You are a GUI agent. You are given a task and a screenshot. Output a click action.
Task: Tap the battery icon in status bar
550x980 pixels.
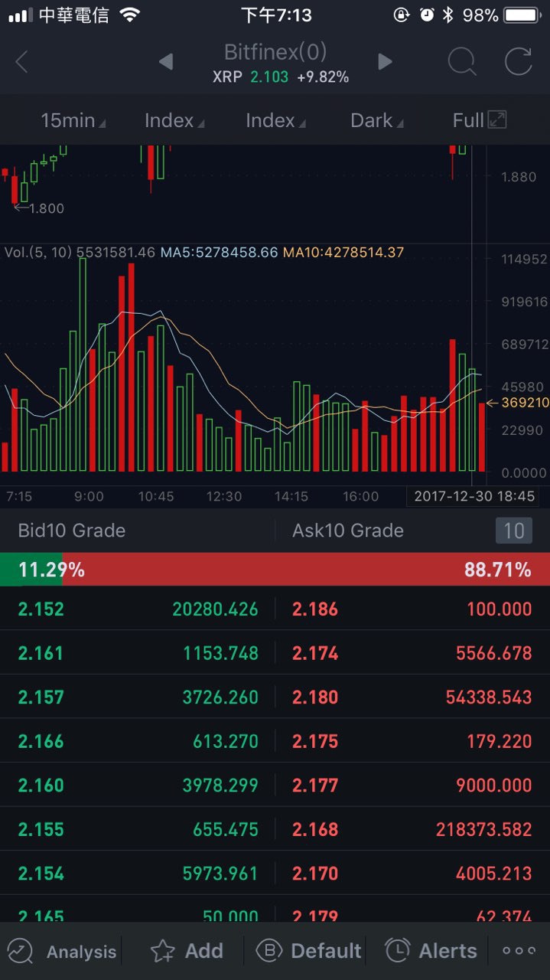point(522,15)
